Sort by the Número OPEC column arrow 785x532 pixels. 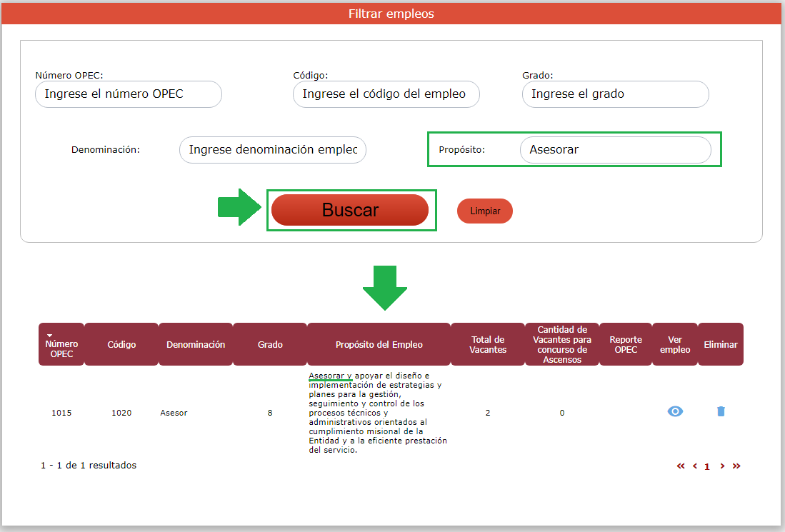(50, 335)
